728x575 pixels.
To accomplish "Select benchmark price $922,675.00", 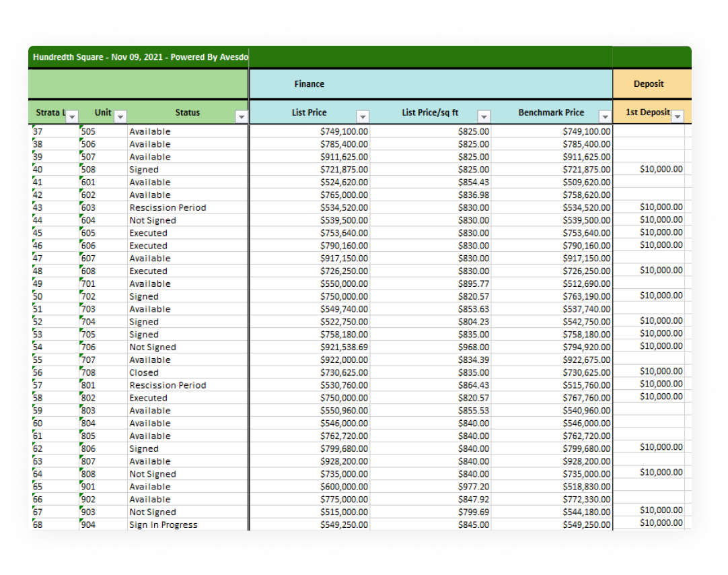I will tap(552, 360).
